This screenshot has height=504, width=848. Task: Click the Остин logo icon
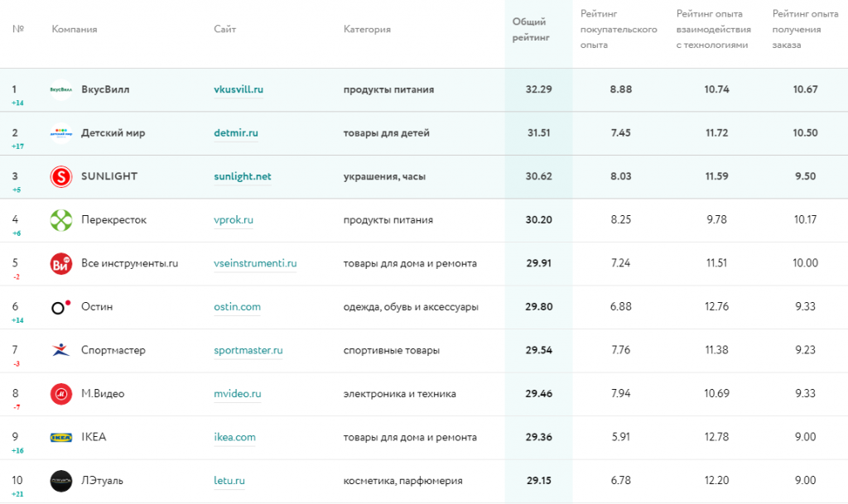click(x=61, y=307)
